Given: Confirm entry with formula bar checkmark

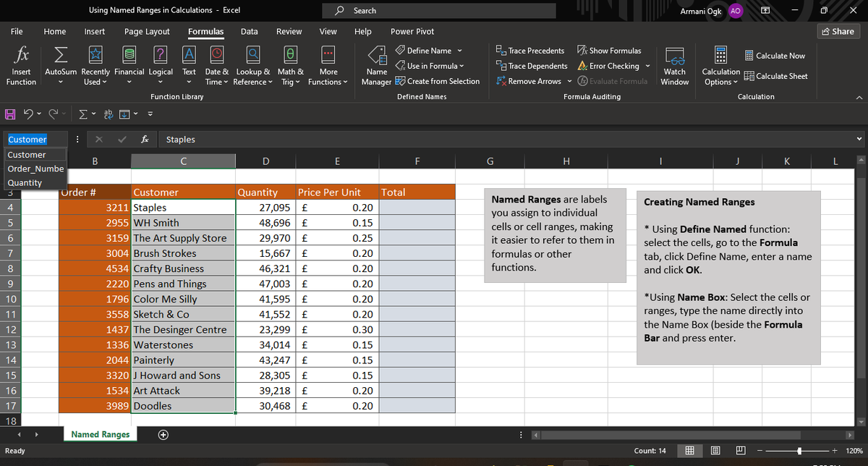Looking at the screenshot, I should (x=122, y=139).
